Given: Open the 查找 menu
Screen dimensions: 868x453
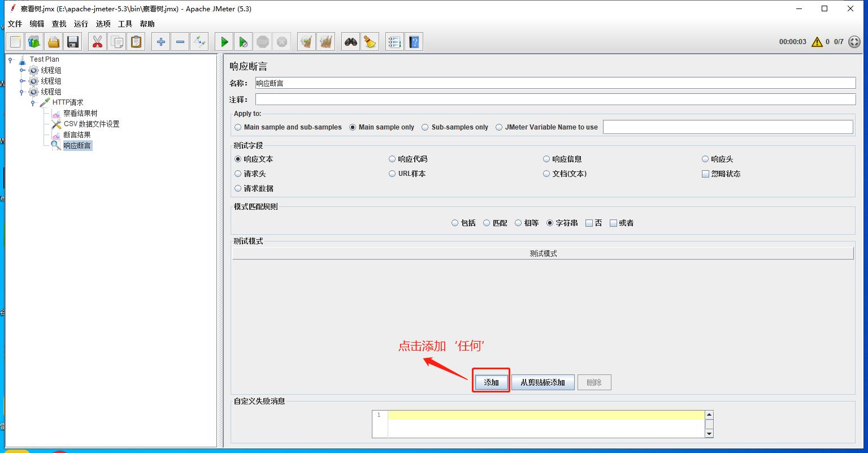Looking at the screenshot, I should point(59,24).
